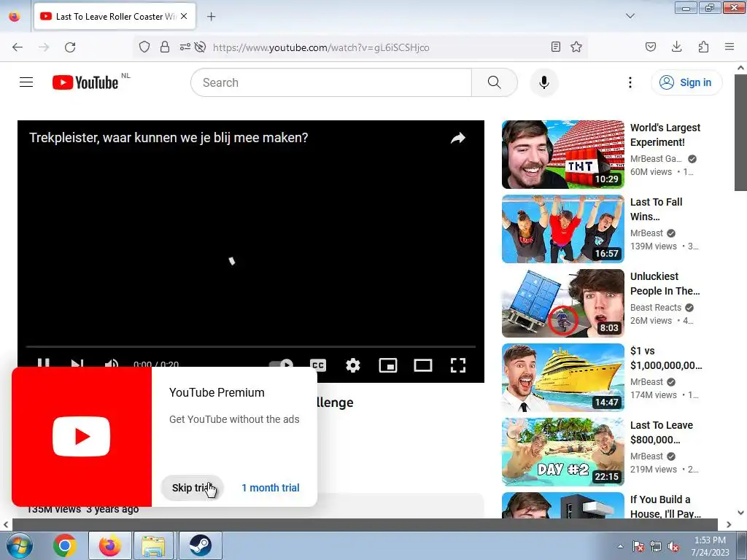Start the 1 month trial
The width and height of the screenshot is (747, 560).
pos(270,488)
